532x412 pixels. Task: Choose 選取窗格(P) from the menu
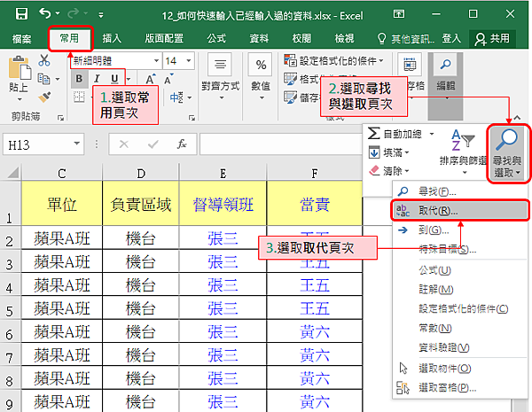tap(459, 387)
